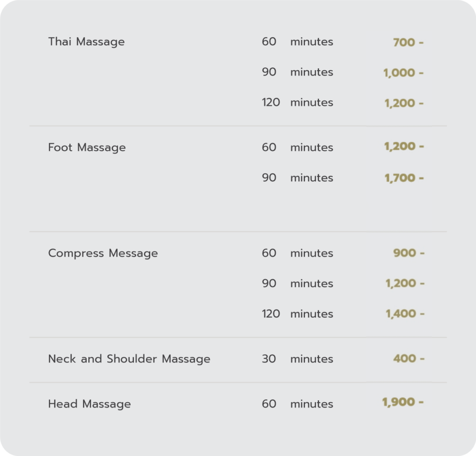Click Foot Massage 90 minutes duration
Screen dimensions: 476x456
pyautogui.click(x=297, y=178)
